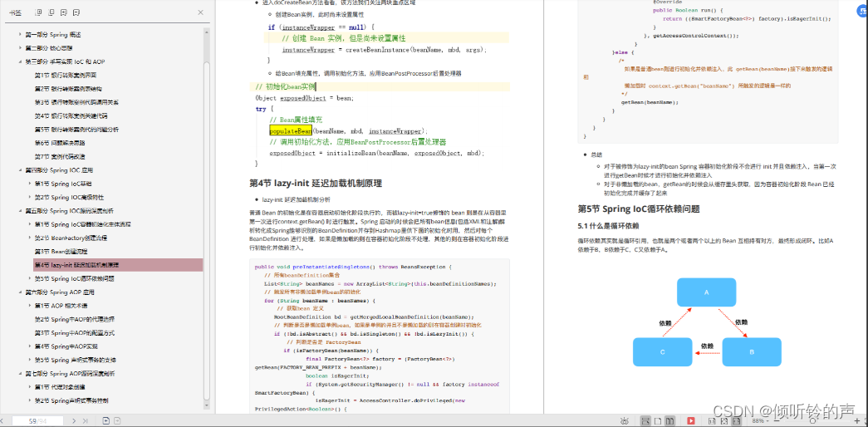This screenshot has height=427, width=868.
Task: Expand 第1节 Spring IoC容器初始化主体流程 arrow
Action: pos(30,224)
